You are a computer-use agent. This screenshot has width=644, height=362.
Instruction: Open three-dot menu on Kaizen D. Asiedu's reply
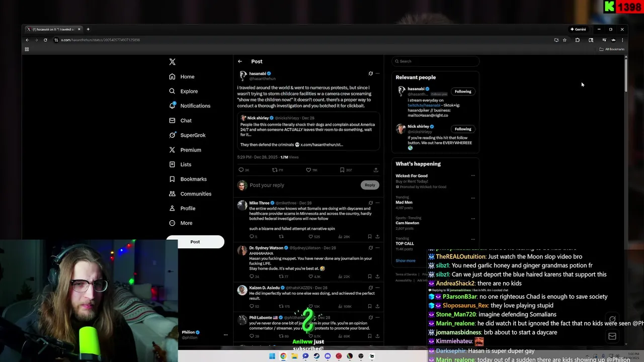click(x=377, y=288)
